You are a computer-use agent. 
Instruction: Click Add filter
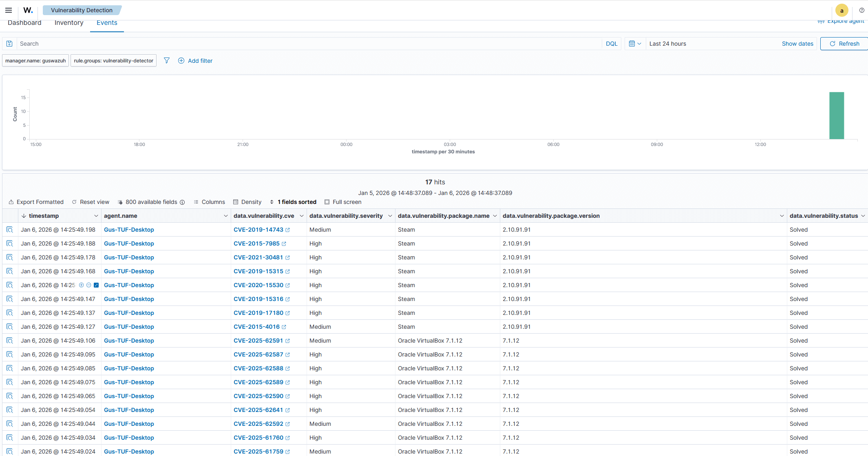(x=195, y=61)
